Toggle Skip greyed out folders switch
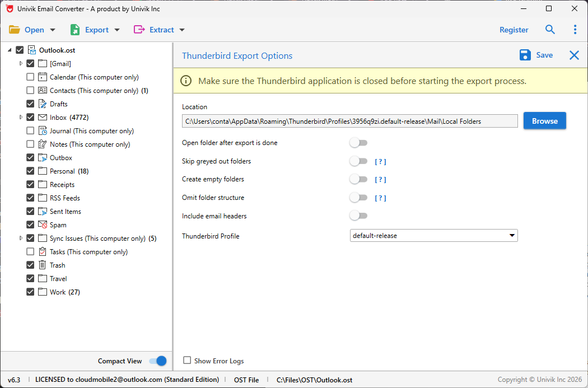Viewport: 588px width, 388px height. pos(358,161)
